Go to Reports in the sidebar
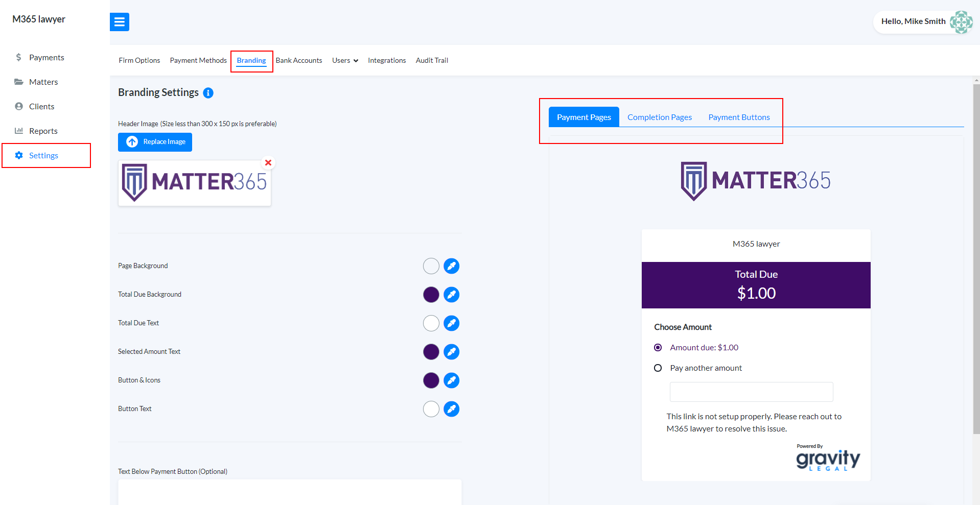Image resolution: width=980 pixels, height=505 pixels. point(43,131)
